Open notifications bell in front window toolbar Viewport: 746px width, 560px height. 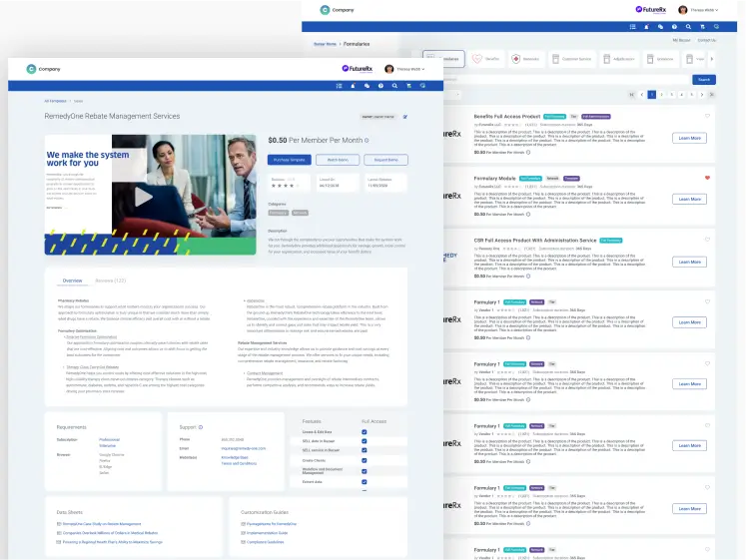point(353,86)
